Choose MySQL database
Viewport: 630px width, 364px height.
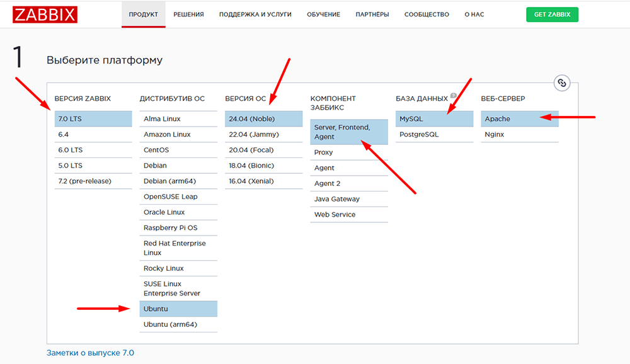434,119
